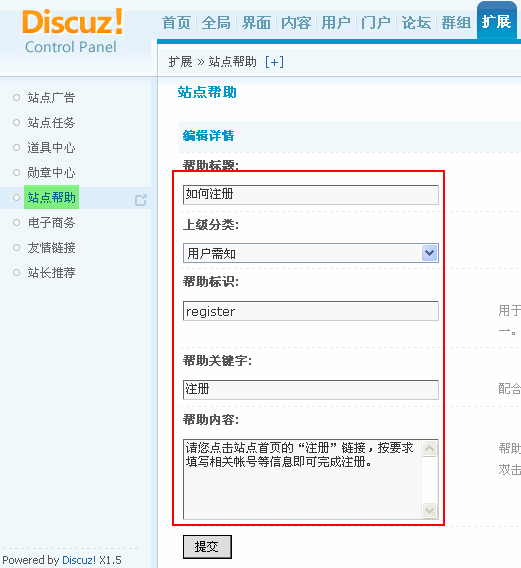The height and width of the screenshot is (568, 521).
Task: Expand the 上级分类 dropdown arrow
Action: (430, 253)
